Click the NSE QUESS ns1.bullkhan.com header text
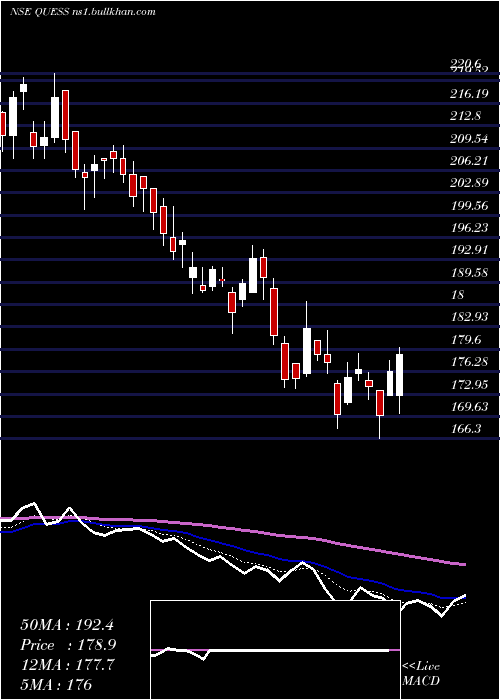This screenshot has height=700, width=500. [83, 12]
